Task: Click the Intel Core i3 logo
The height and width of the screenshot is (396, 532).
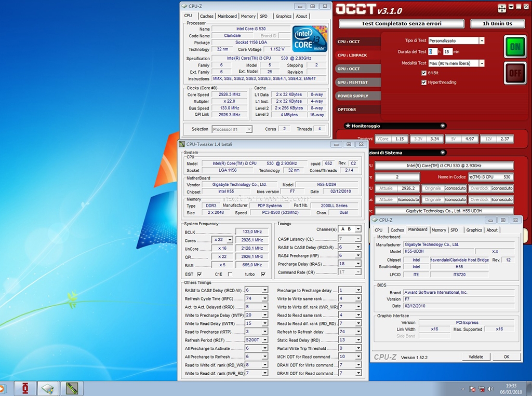Action: coord(310,38)
